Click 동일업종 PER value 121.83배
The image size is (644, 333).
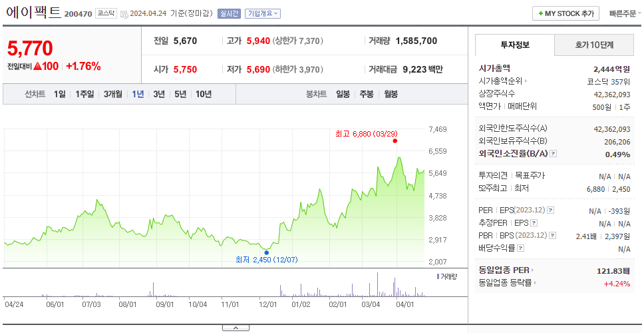(x=613, y=271)
